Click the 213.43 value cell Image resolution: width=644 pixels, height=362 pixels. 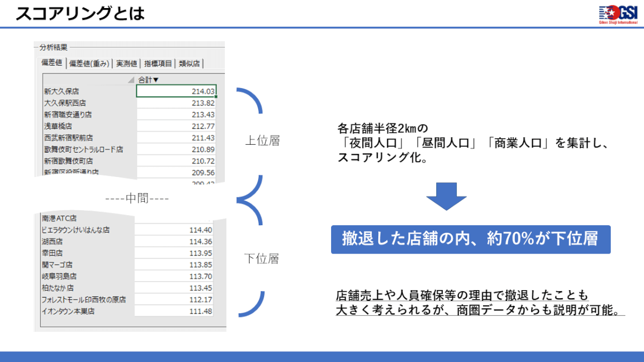tap(177, 114)
